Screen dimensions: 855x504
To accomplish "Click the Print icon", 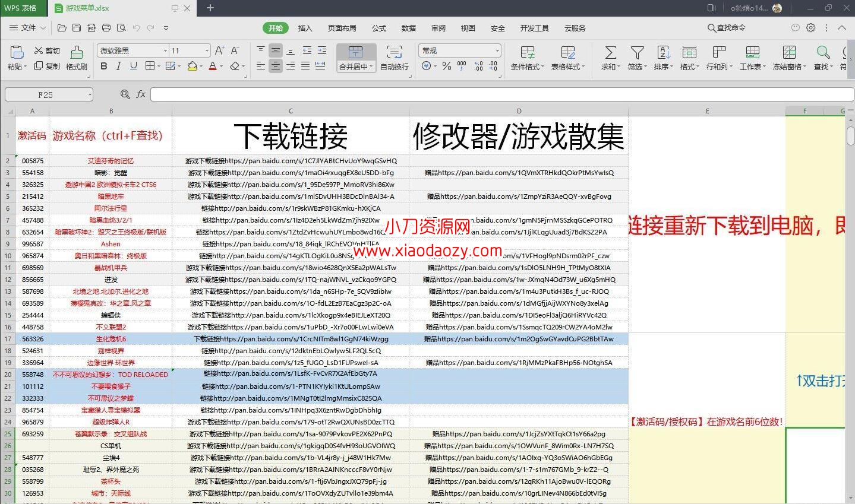I will (x=106, y=28).
